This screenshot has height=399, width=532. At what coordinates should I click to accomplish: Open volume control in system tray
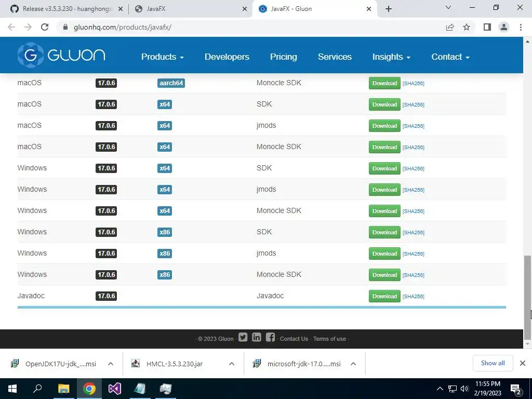[x=464, y=389]
